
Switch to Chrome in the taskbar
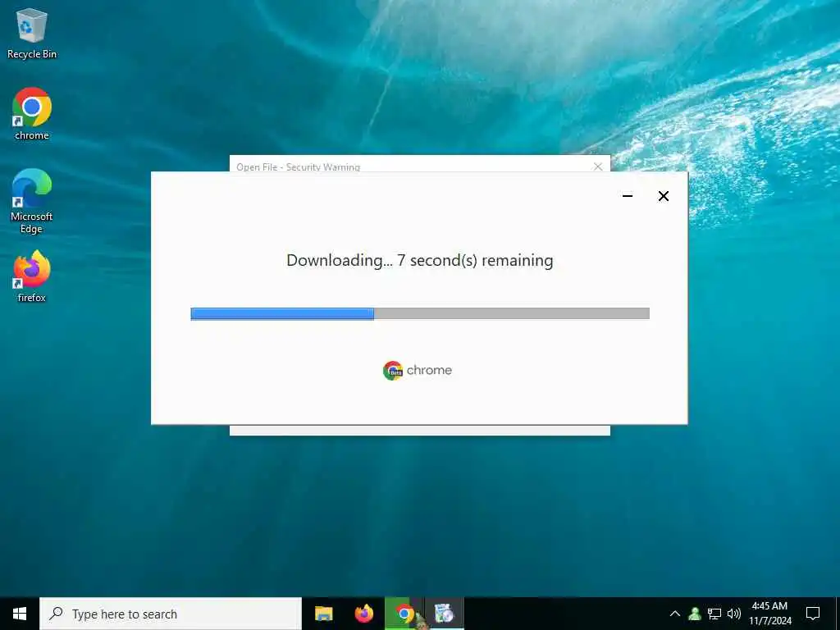pos(404,614)
